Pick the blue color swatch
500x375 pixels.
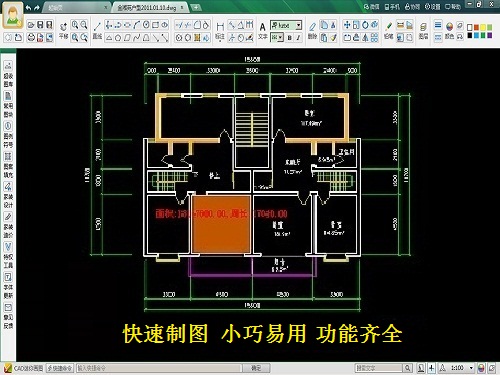pos(476,35)
